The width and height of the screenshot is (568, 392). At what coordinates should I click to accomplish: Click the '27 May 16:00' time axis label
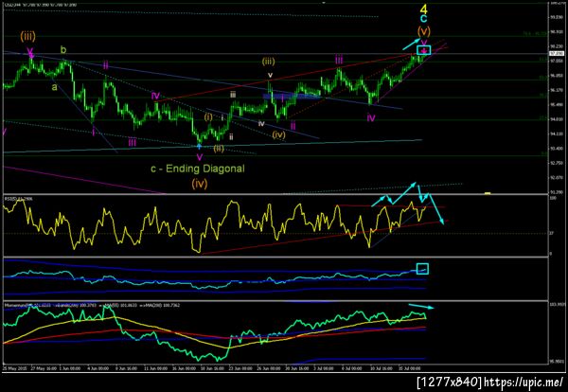[44, 368]
